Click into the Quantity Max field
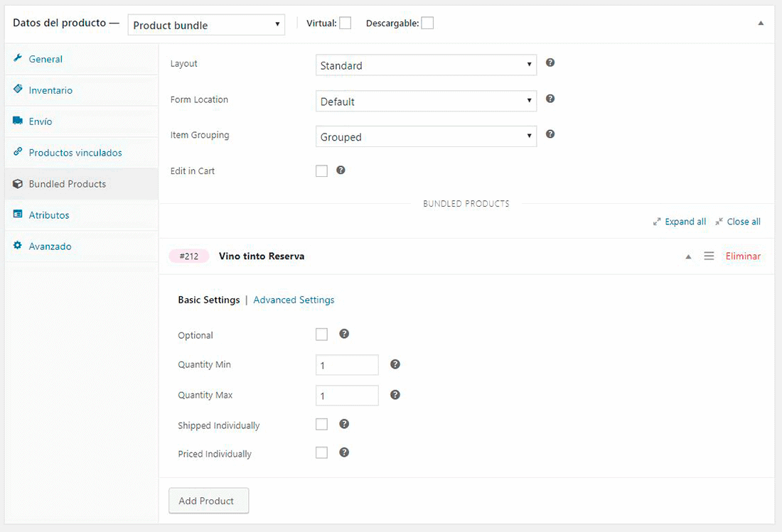The height and width of the screenshot is (532, 782). tap(347, 396)
